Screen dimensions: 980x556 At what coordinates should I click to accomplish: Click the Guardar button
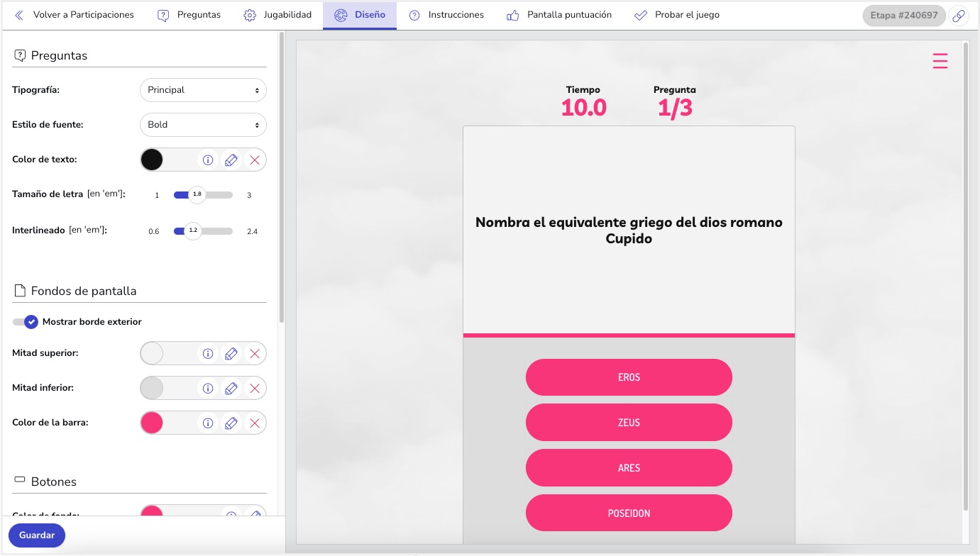(x=37, y=535)
